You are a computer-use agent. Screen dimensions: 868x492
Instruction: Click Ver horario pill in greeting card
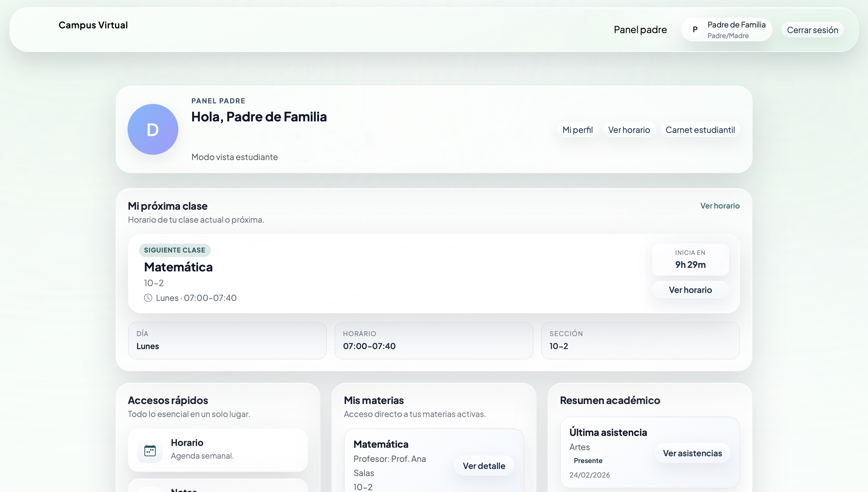click(x=629, y=130)
